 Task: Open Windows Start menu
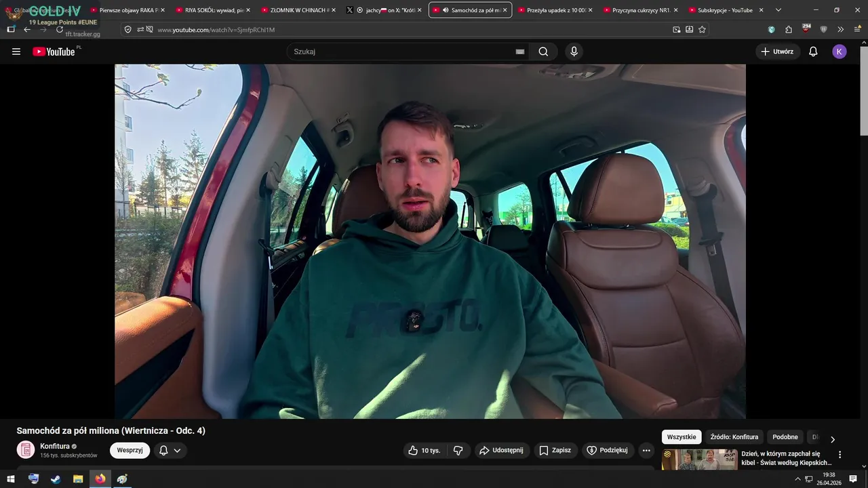coord(11,479)
